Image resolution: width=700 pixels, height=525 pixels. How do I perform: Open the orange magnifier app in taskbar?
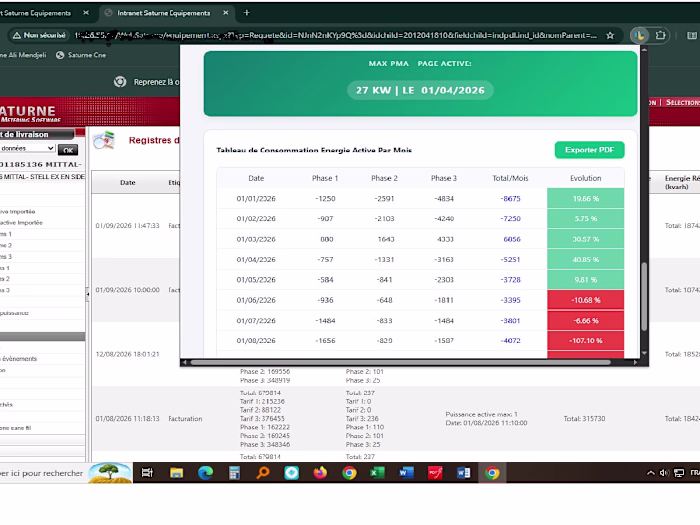263,473
